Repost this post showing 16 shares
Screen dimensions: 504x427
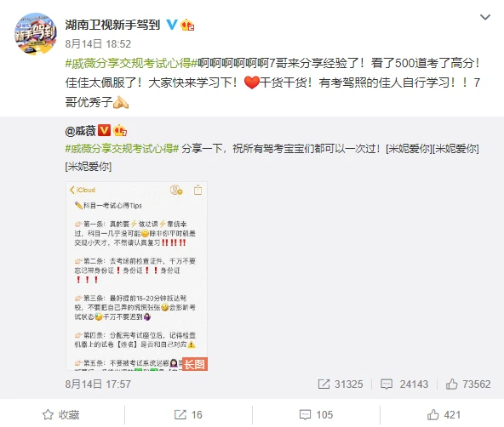[x=188, y=415]
